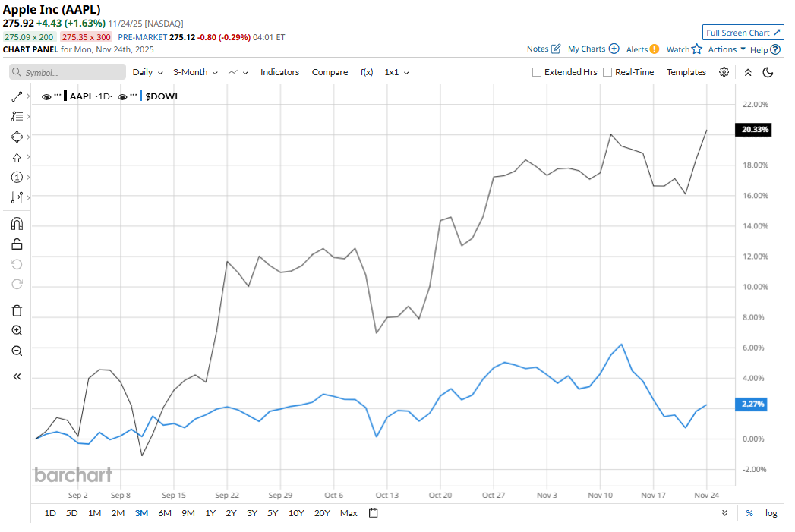Viewport: 795px width, 532px height.
Task: Enable the Real-Time checkbox
Action: 607,72
